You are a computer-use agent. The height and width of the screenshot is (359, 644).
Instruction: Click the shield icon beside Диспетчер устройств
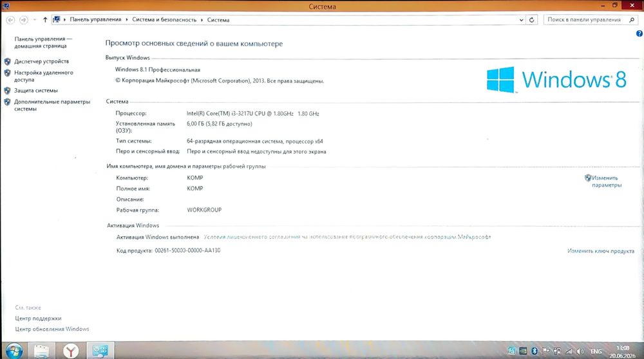[7, 62]
